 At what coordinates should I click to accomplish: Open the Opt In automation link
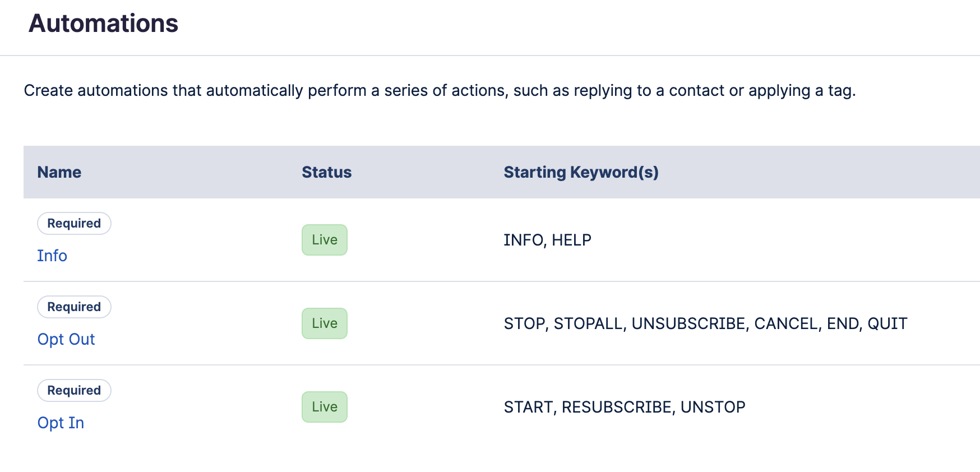click(x=61, y=423)
